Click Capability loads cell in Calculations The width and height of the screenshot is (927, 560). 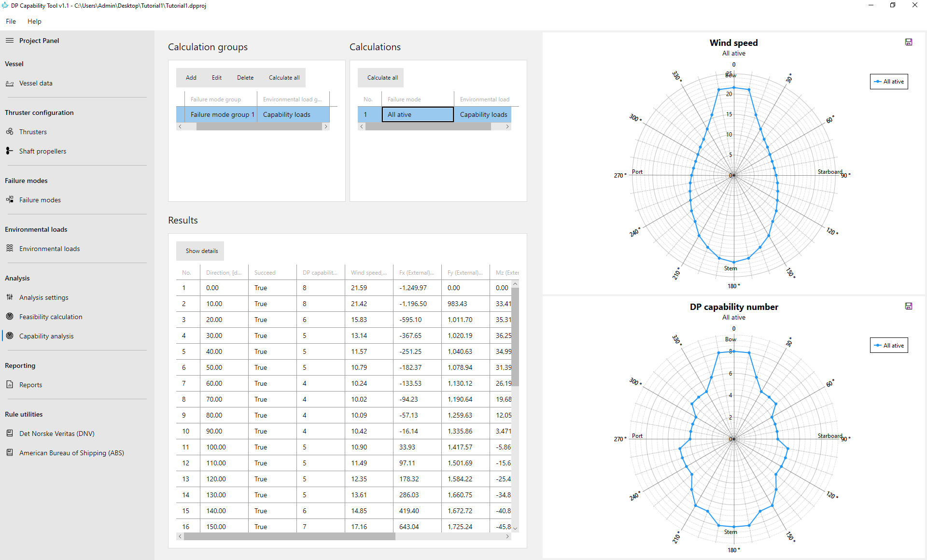coord(483,114)
